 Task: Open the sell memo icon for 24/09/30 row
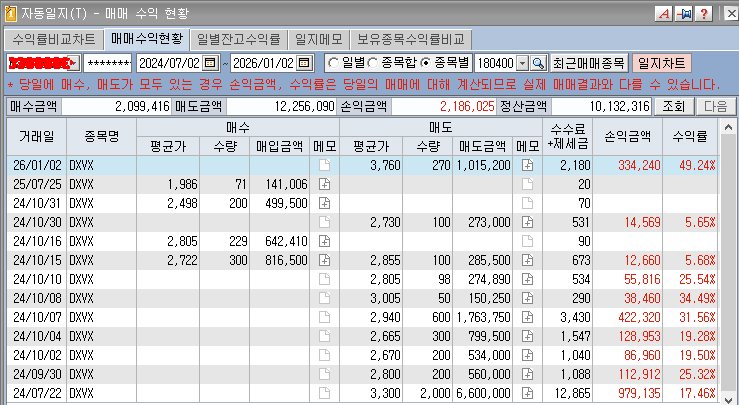click(x=527, y=374)
